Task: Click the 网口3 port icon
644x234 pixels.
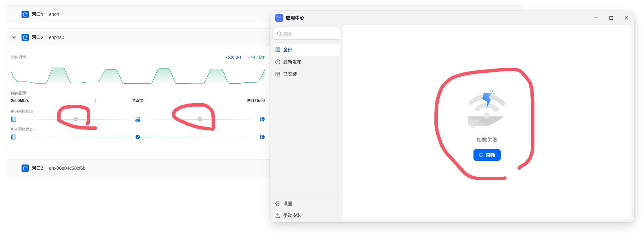Action: [x=25, y=168]
